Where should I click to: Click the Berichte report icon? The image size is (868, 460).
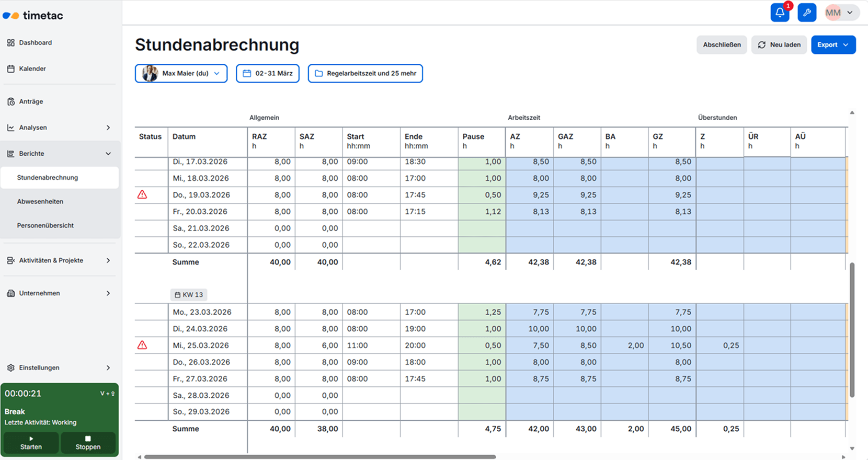[x=10, y=154]
